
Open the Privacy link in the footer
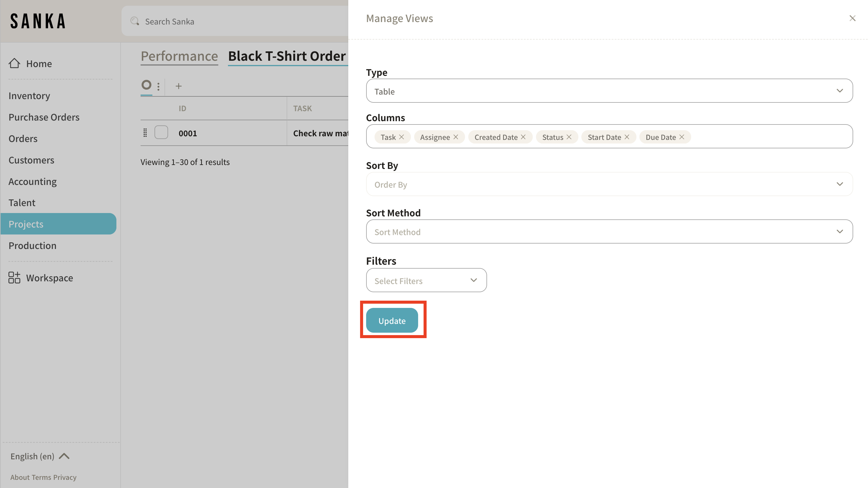(65, 477)
